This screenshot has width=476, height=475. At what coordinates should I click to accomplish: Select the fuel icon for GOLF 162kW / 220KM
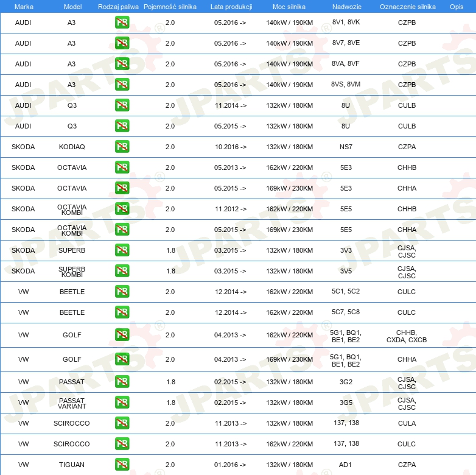click(x=122, y=335)
